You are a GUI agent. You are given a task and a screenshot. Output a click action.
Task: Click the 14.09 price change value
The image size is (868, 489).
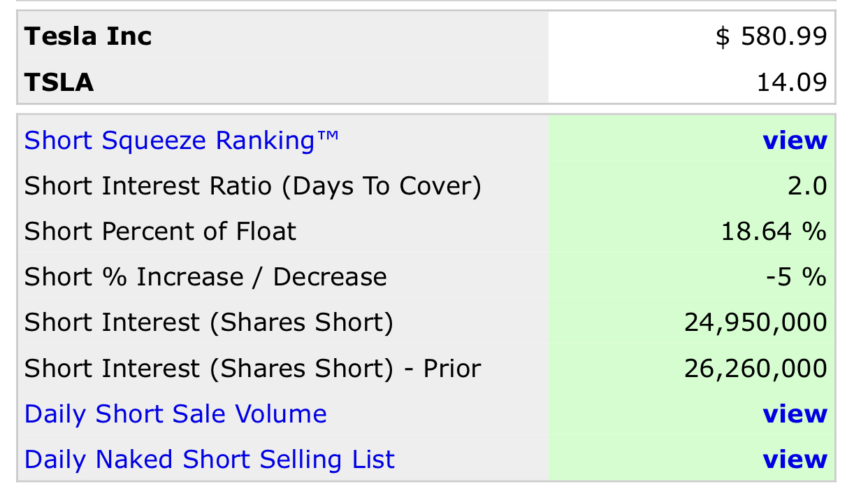tap(792, 83)
